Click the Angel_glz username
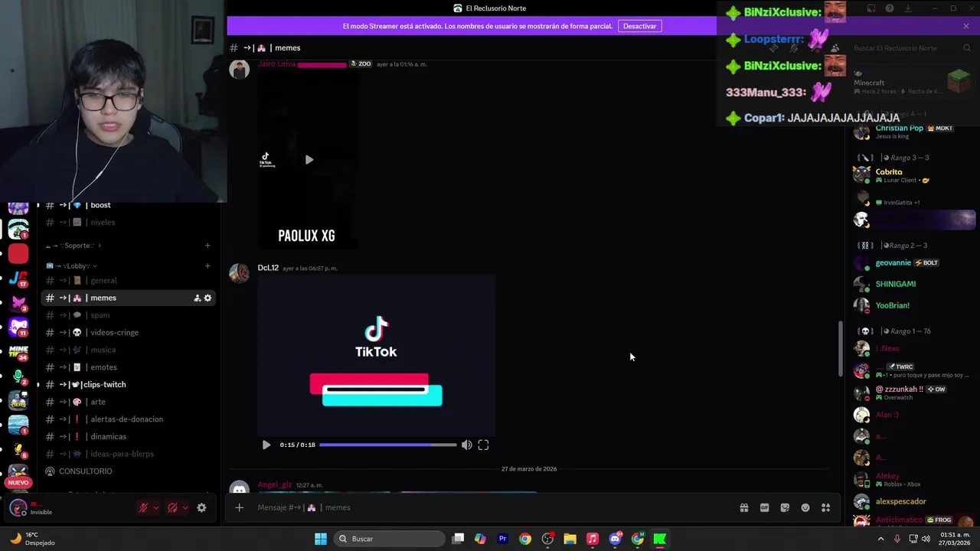 pos(275,484)
